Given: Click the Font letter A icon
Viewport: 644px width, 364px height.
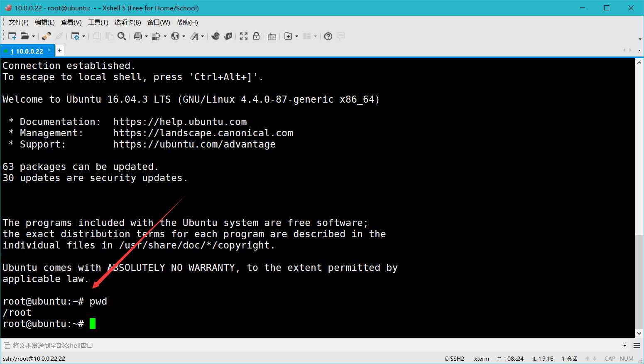Looking at the screenshot, I should [x=194, y=37].
